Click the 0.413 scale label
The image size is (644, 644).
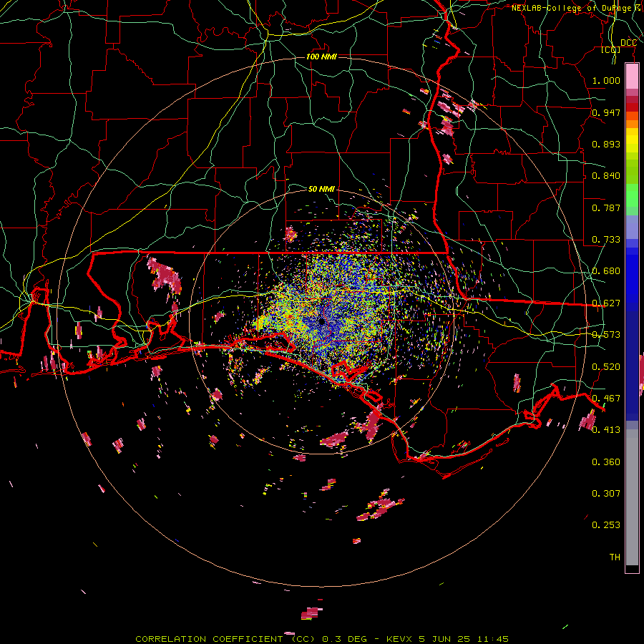606,430
